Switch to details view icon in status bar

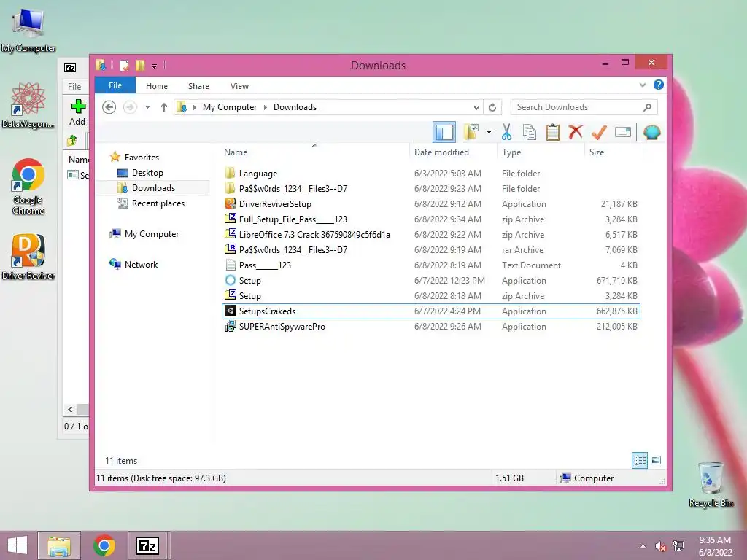coord(639,461)
